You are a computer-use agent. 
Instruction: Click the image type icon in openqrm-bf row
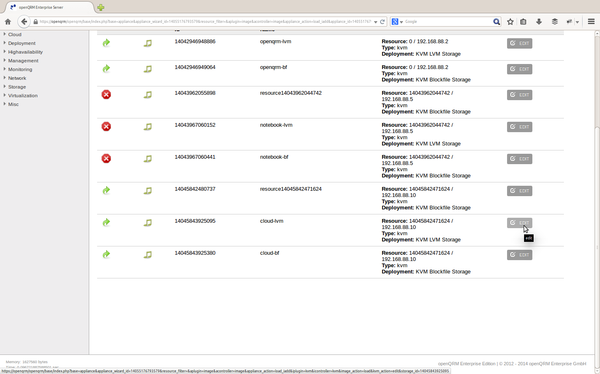[x=148, y=69]
